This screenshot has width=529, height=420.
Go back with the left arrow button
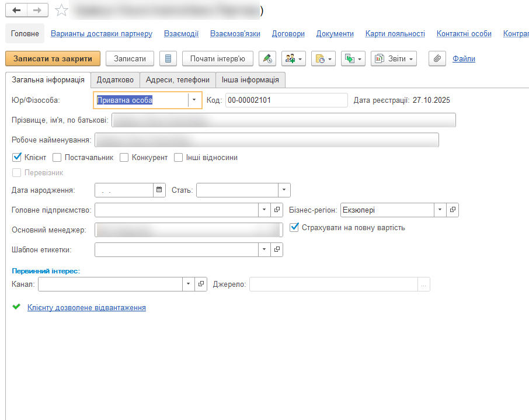click(x=16, y=11)
